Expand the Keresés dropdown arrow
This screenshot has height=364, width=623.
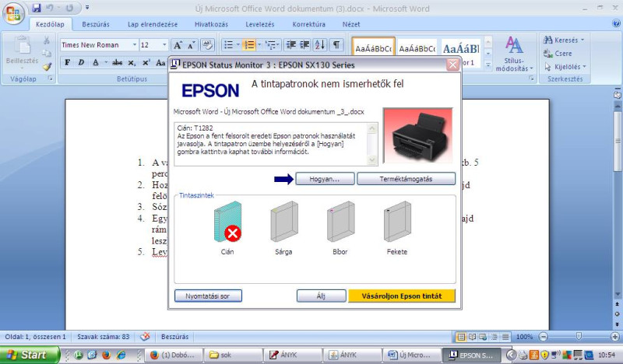click(583, 40)
